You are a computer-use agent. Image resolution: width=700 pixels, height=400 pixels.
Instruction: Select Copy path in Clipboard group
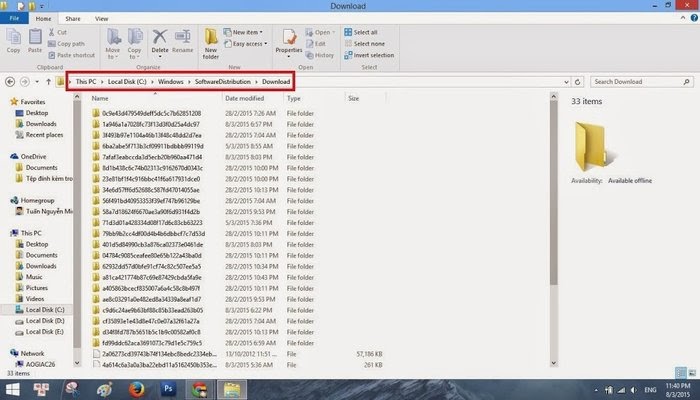pyautogui.click(x=66, y=44)
